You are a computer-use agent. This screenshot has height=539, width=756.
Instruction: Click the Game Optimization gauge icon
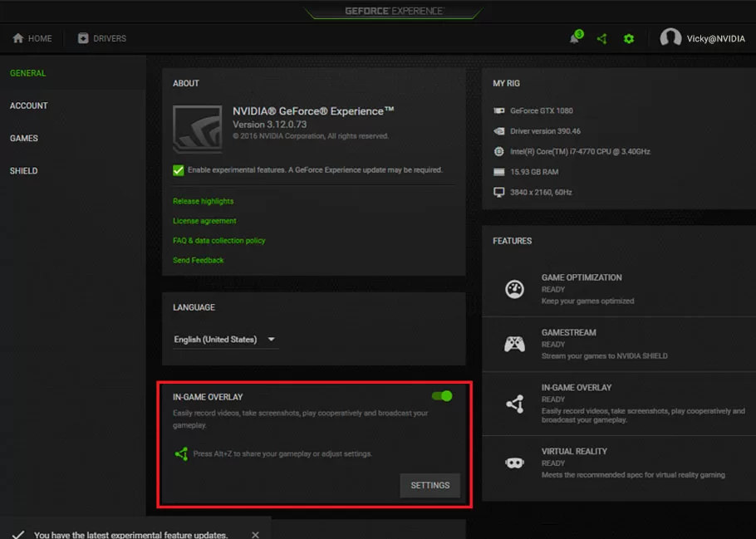[x=514, y=289]
